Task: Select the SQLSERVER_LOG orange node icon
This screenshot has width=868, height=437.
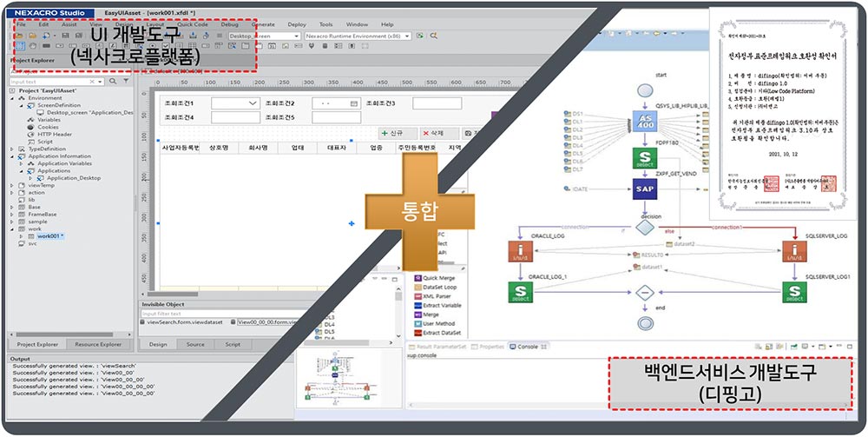Action: coord(794,250)
